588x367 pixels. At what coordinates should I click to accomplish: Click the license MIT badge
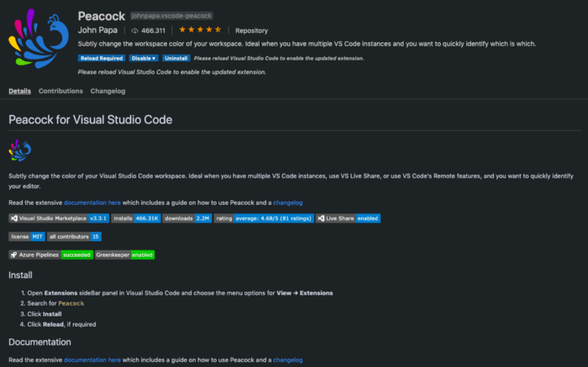click(x=27, y=237)
